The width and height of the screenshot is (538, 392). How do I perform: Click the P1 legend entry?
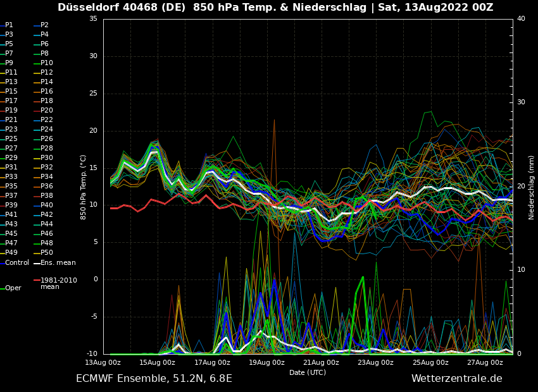pos(9,25)
